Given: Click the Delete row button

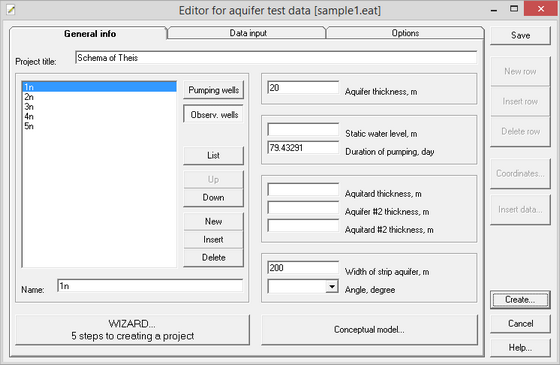Looking at the screenshot, I should [520, 131].
